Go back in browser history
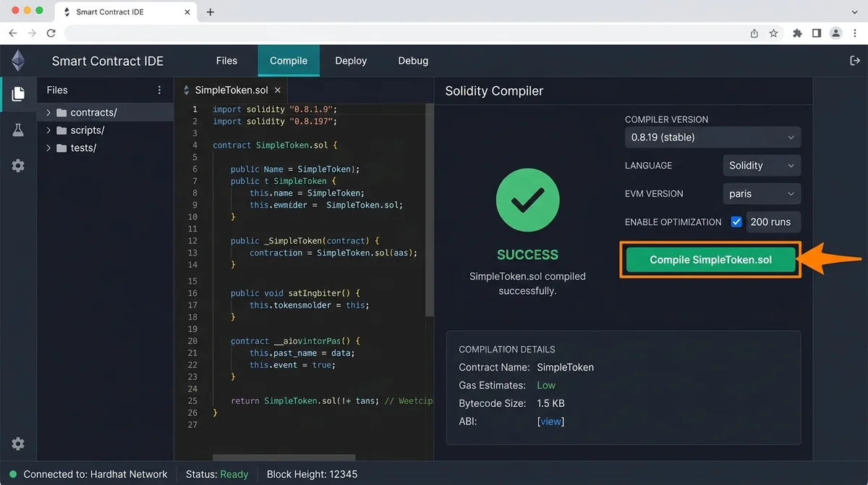 [13, 33]
